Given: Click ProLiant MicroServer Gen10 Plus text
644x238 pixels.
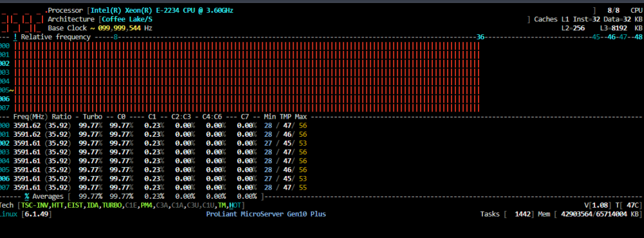Looking at the screenshot, I should coord(266,214).
